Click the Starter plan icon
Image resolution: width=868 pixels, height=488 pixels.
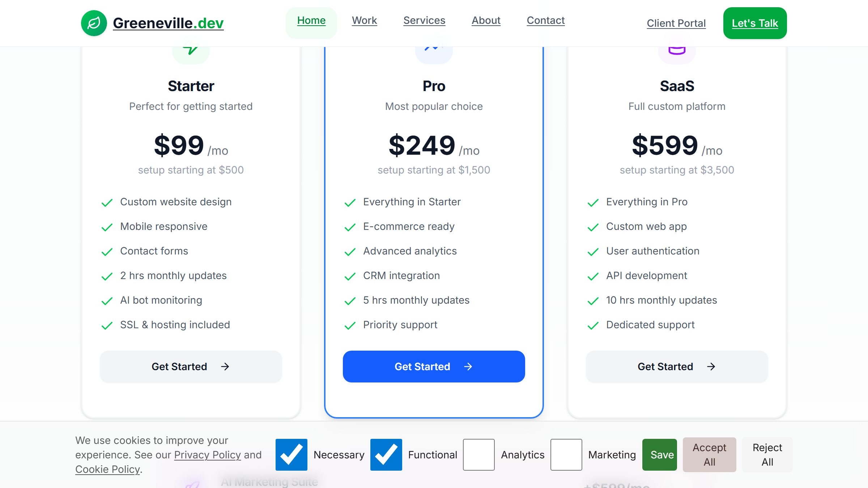click(191, 51)
